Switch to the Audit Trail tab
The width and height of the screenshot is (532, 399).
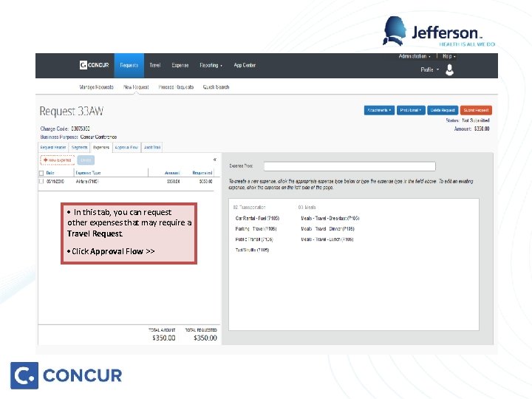click(152, 147)
